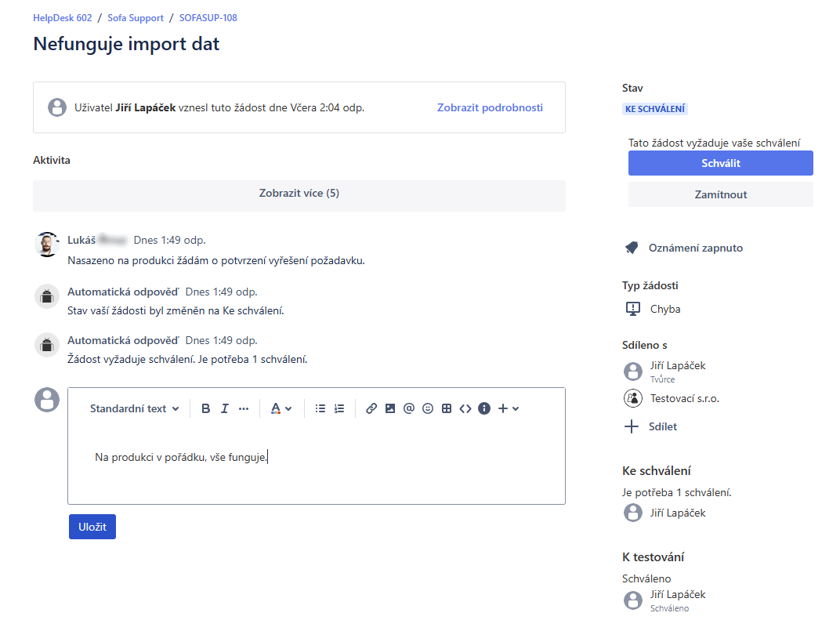
Task: Insert a bulleted list
Action: pos(320,408)
